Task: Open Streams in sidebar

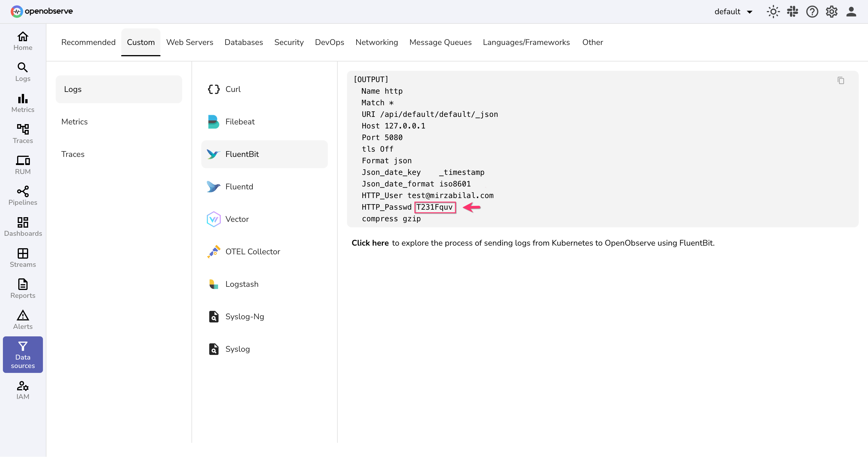Action: coord(23,257)
